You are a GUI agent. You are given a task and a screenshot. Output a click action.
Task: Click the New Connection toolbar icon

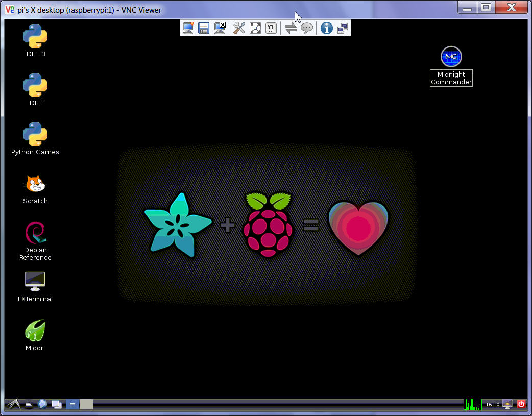pos(188,28)
